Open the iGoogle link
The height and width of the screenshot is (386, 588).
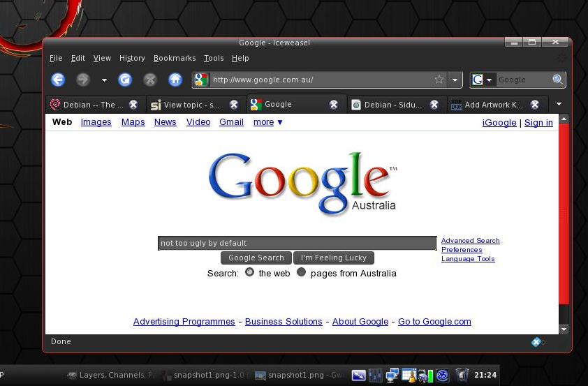pyautogui.click(x=499, y=123)
